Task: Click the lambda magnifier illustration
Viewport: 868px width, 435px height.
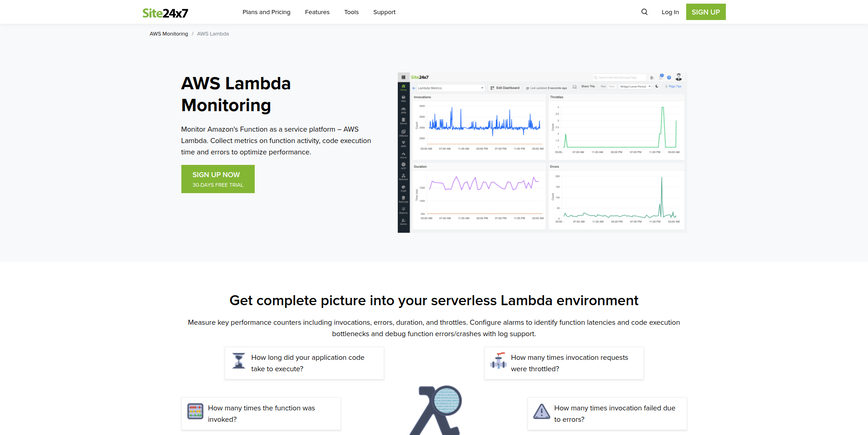Action: 435,410
